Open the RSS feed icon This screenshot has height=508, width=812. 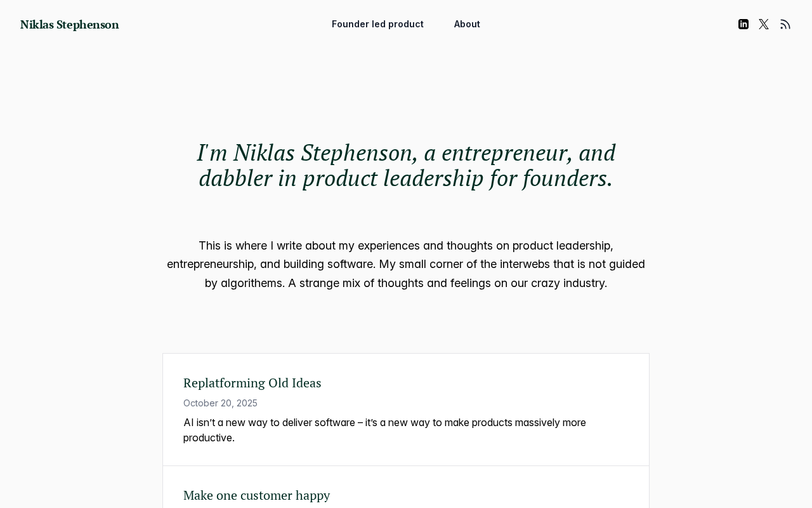pyautogui.click(x=785, y=24)
